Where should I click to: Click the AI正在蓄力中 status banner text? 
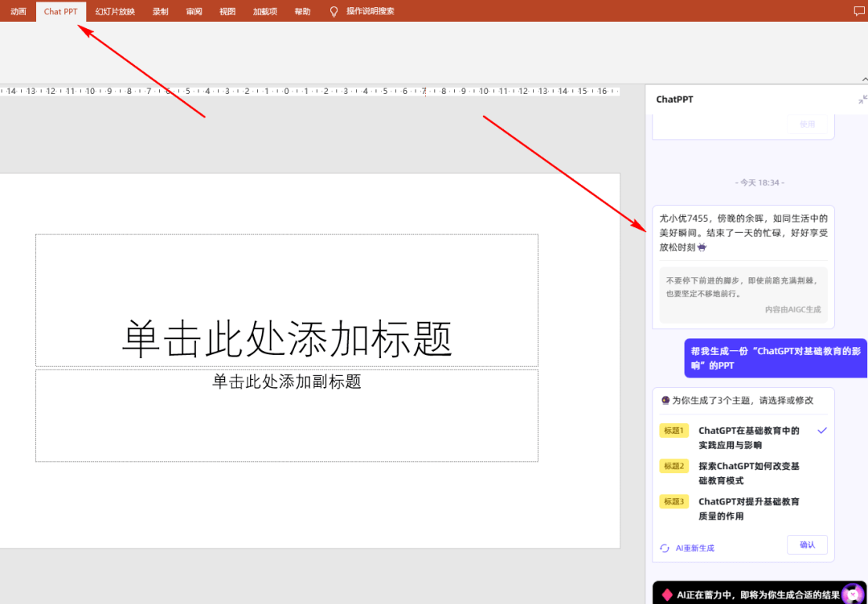coord(759,595)
